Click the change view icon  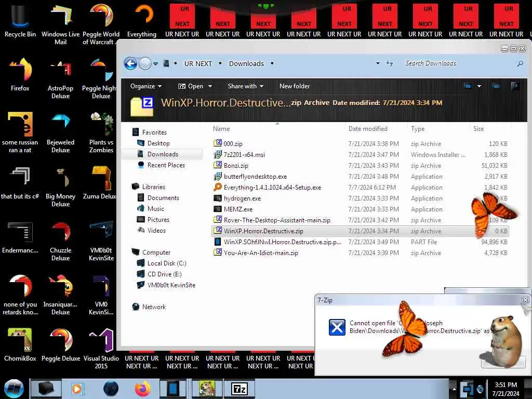(468, 86)
